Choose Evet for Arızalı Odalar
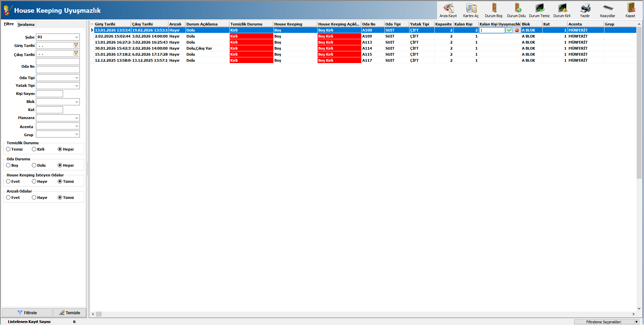This screenshot has width=644, height=325. tap(8, 198)
